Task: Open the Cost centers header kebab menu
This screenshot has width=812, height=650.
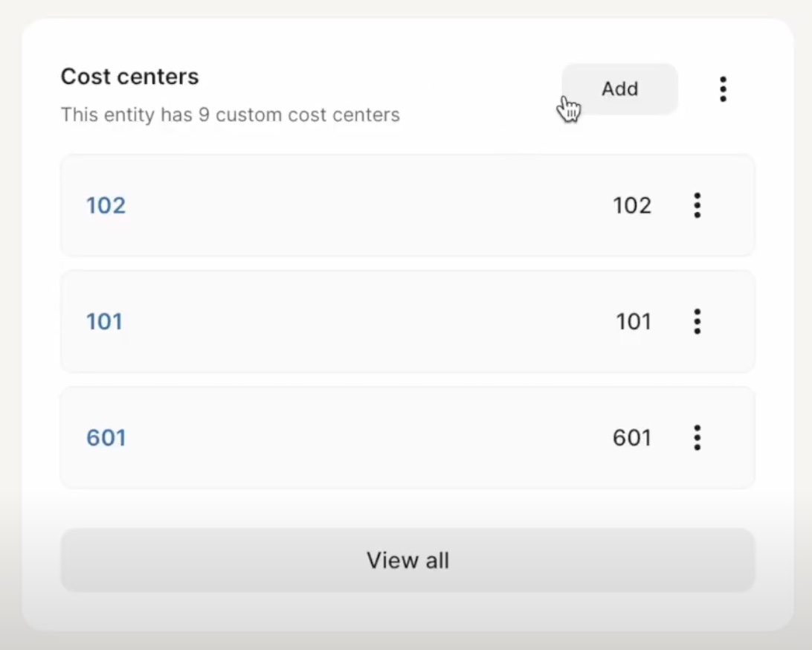Action: coord(723,89)
